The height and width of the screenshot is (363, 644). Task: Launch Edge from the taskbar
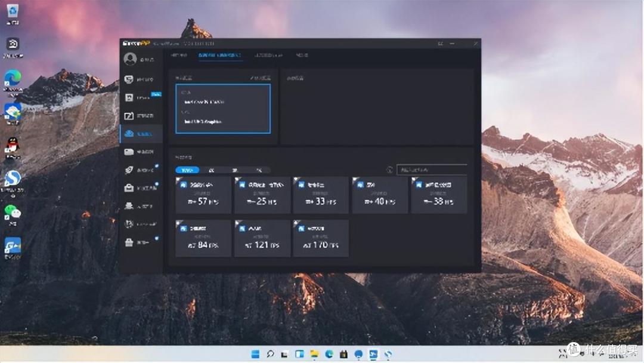329,354
